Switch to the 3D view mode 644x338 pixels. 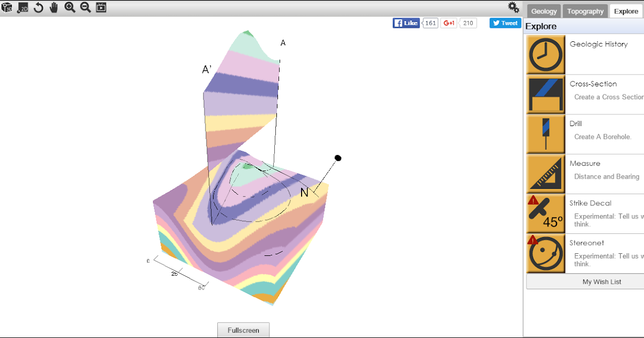tap(8, 8)
